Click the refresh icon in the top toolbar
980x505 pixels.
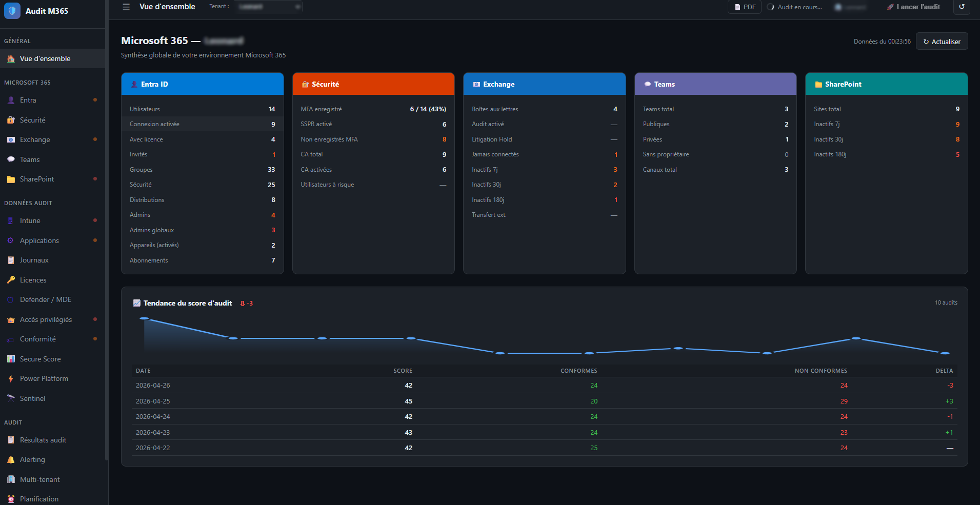962,8
